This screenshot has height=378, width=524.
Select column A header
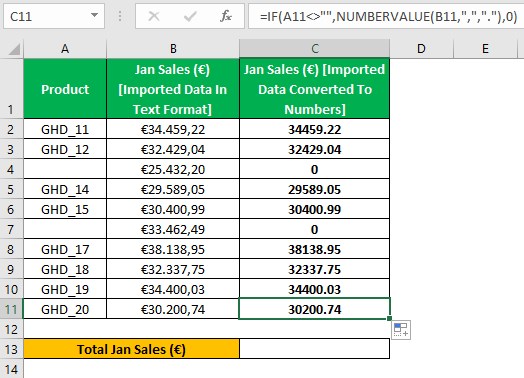point(65,49)
